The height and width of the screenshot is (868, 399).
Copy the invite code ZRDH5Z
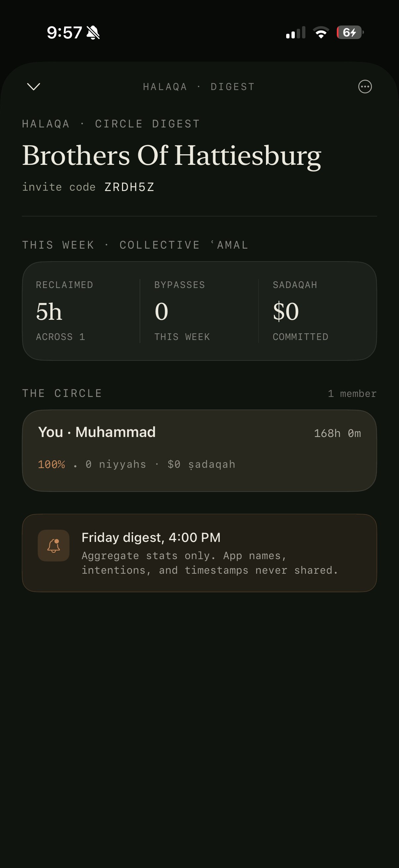click(x=130, y=187)
